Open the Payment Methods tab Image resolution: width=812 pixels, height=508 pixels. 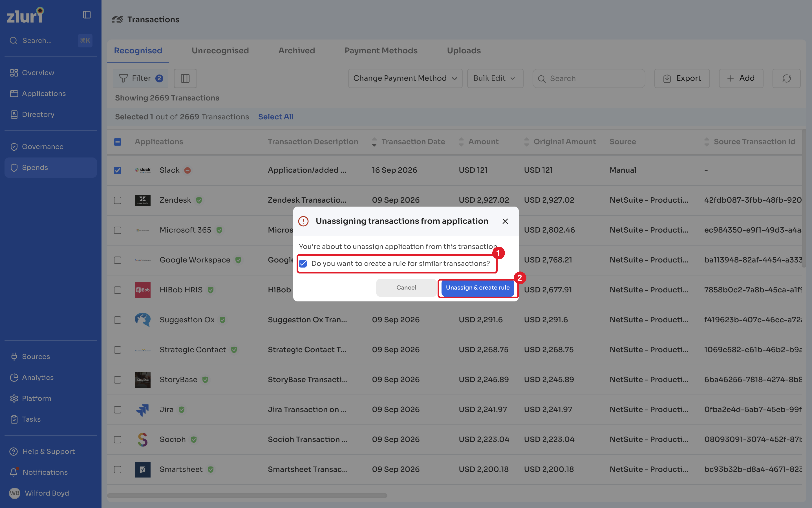pyautogui.click(x=381, y=51)
